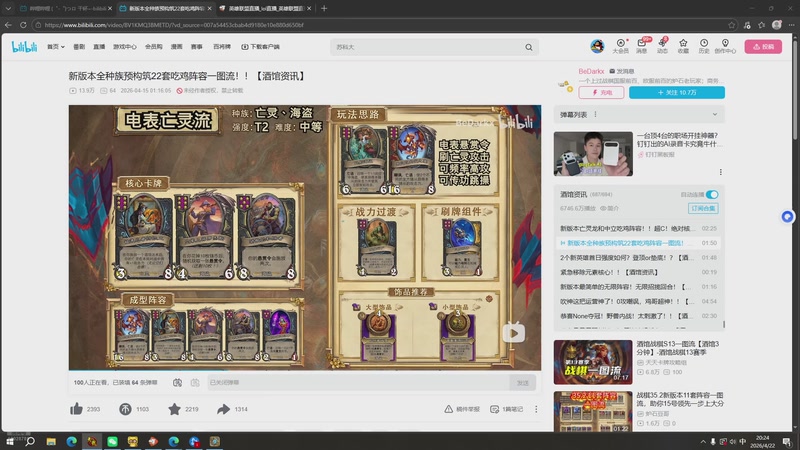
Task: Give a coin to the video
Action: (126, 409)
